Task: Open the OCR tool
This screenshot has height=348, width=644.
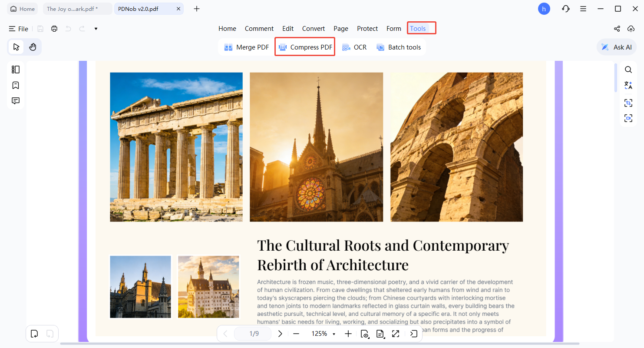Action: 354,47
